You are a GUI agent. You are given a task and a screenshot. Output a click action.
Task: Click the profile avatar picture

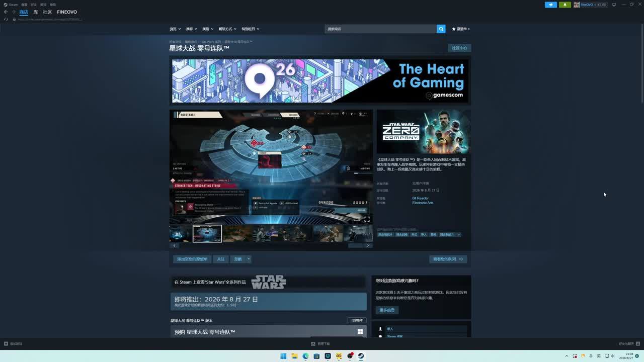tap(577, 5)
